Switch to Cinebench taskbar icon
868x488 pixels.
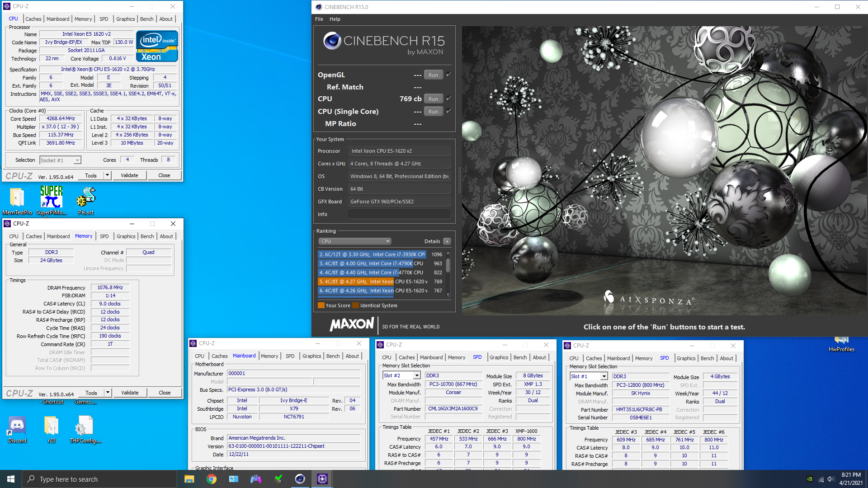point(300,479)
